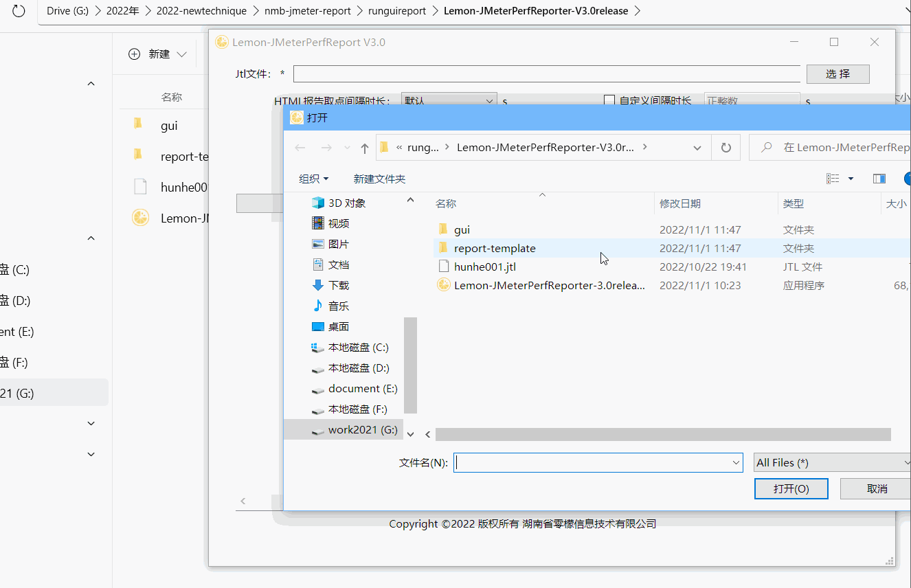Click 新建文件夹 in Open dialog toolbar

tap(379, 179)
